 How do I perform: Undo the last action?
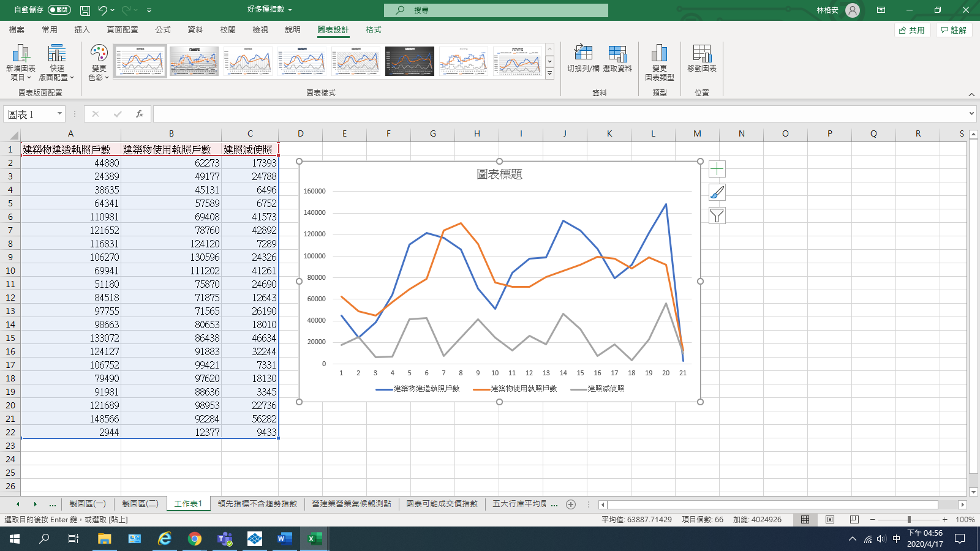click(102, 10)
